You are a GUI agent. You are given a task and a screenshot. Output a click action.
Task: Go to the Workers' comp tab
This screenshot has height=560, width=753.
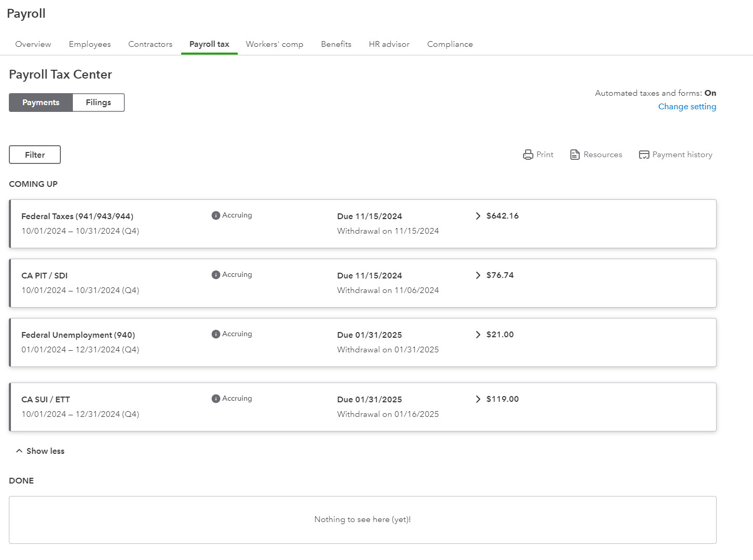[274, 44]
